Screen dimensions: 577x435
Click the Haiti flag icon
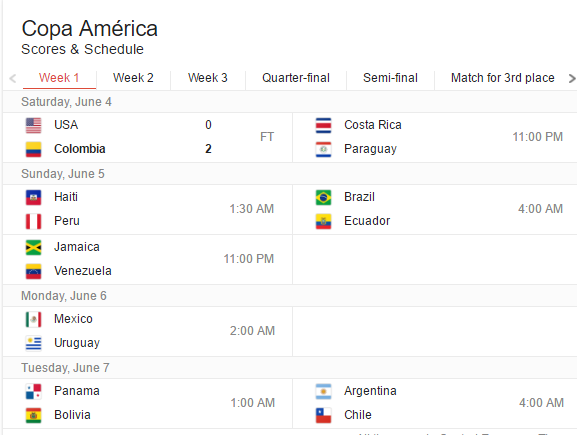33,198
